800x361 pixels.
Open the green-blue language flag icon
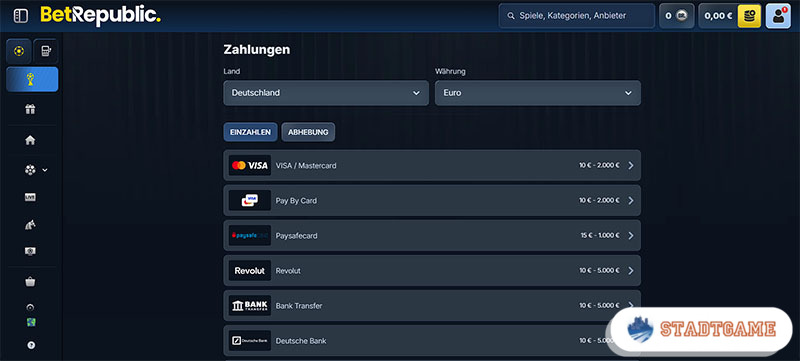pos(31,322)
